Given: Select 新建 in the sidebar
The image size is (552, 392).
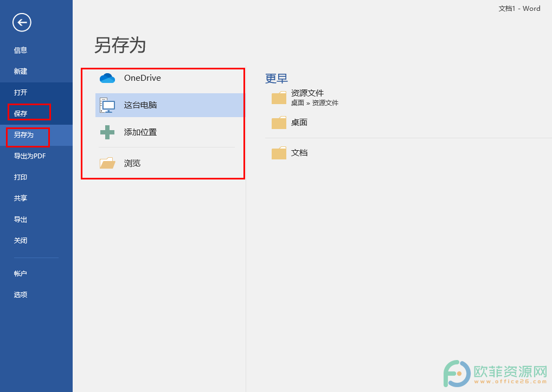Looking at the screenshot, I should click(21, 72).
